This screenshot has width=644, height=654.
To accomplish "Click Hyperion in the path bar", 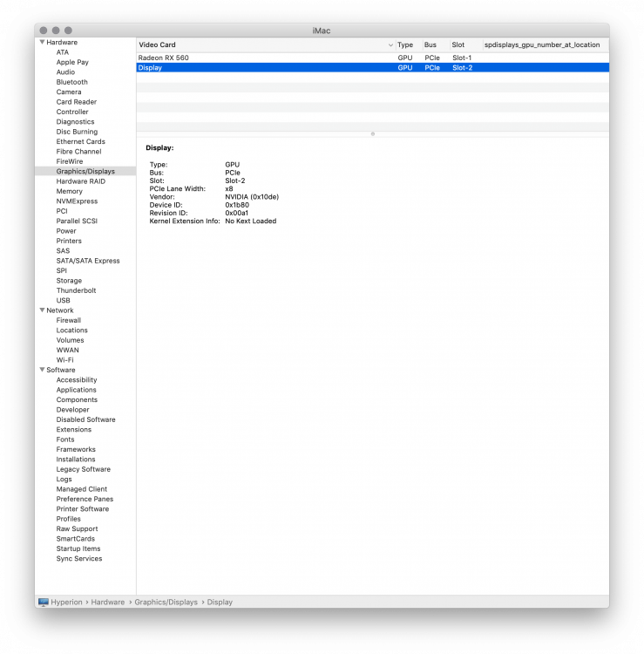I will (x=67, y=603).
